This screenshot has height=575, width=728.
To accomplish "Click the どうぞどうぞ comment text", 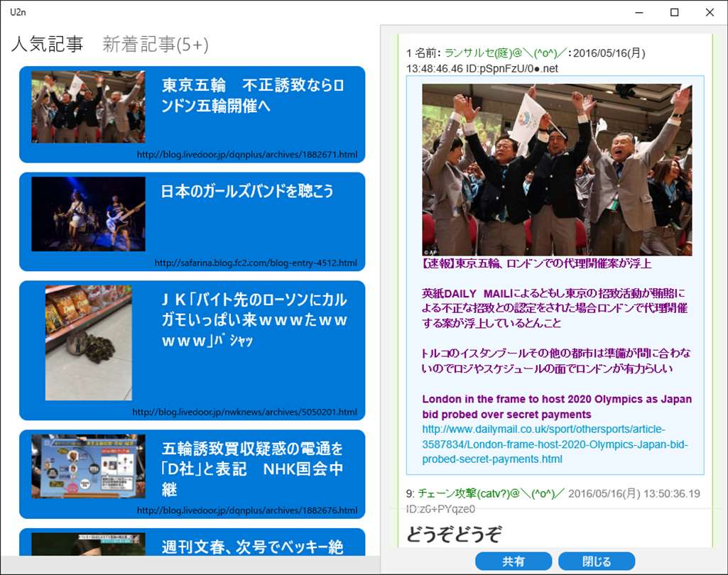I will click(x=454, y=534).
